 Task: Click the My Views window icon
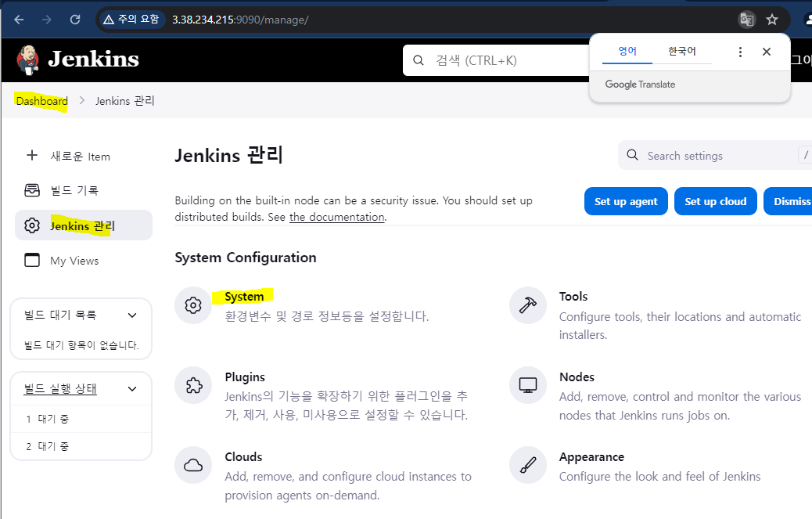point(32,260)
